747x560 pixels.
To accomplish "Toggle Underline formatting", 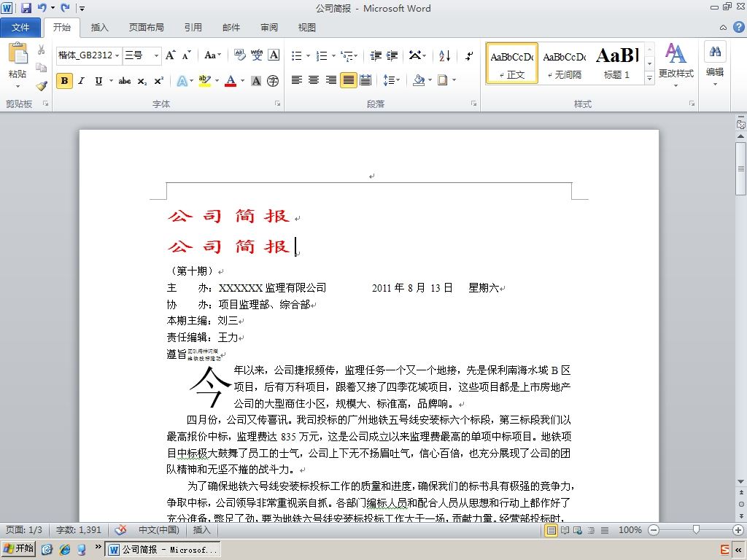I will [98, 81].
